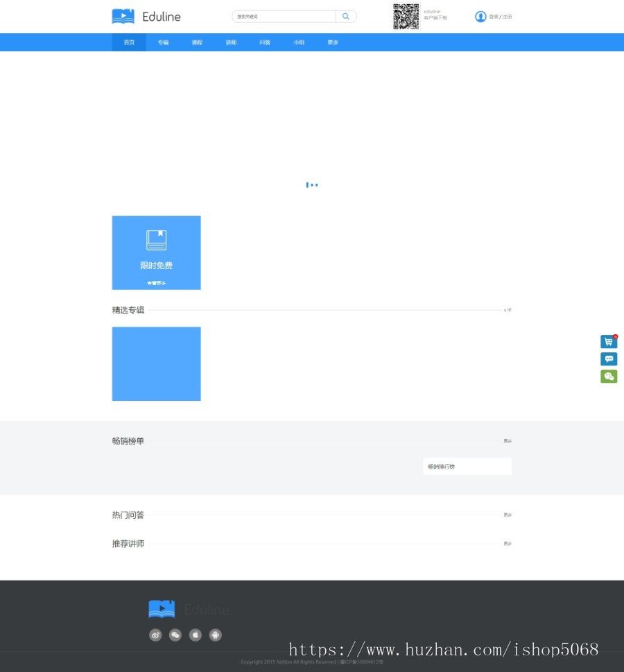Open the 注册 register link
This screenshot has height=672, width=624.
coord(507,17)
